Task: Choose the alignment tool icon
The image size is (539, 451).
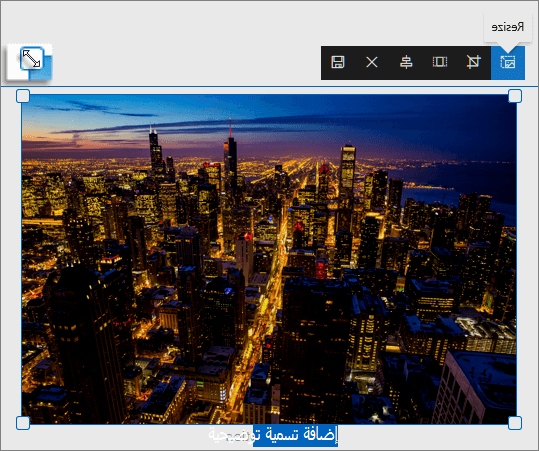Action: click(406, 62)
